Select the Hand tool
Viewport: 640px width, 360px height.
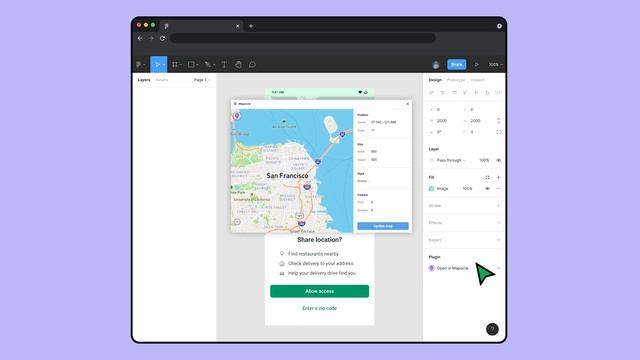point(238,64)
